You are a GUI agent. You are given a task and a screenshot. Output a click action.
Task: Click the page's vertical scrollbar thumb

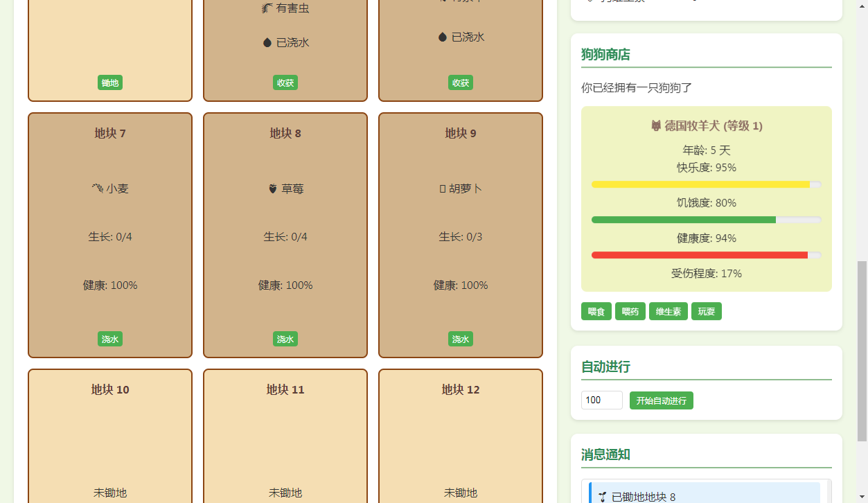[862, 351]
